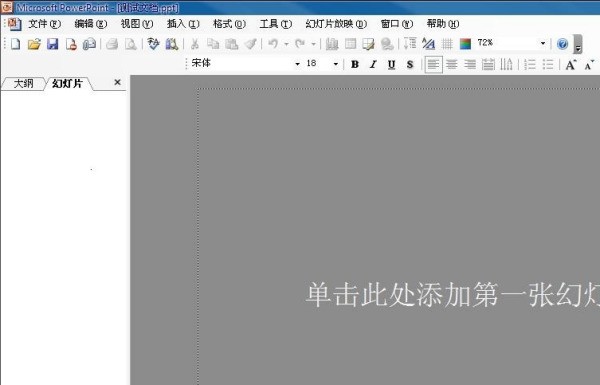Click the Redo arrow
Image resolution: width=600 pixels, height=385 pixels.
300,44
